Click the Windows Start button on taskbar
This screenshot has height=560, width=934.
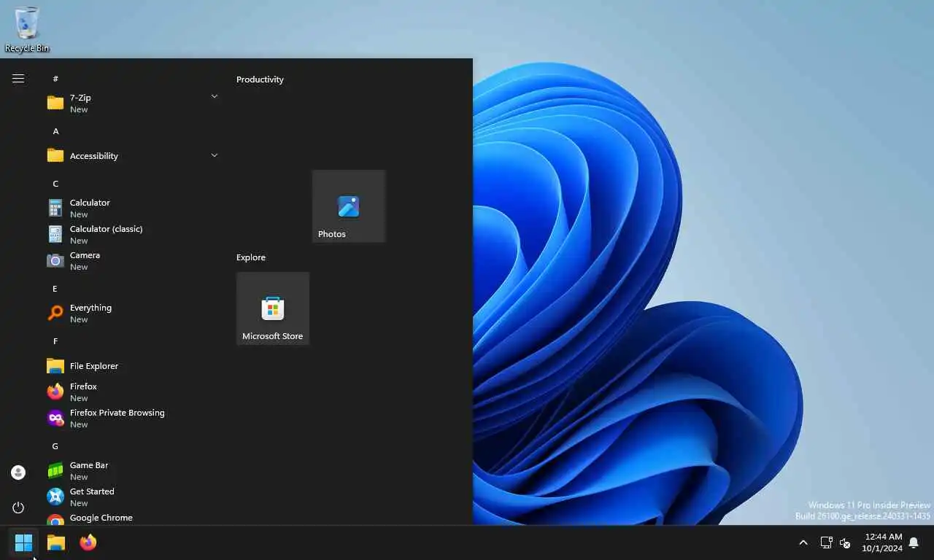click(x=23, y=542)
